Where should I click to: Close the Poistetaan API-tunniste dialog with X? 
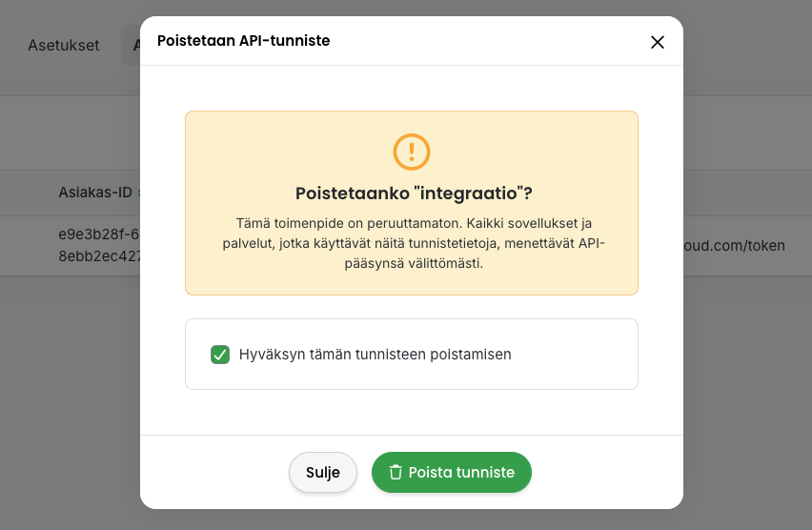[658, 42]
